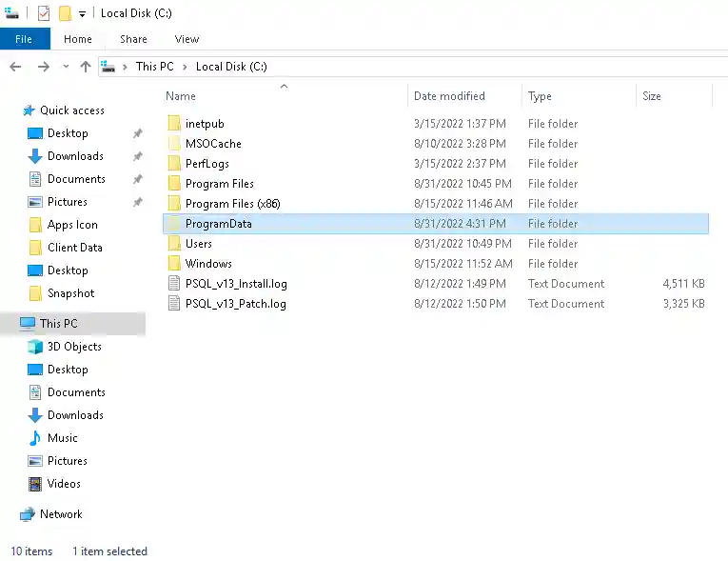Viewport: 728px width, 561px height.
Task: Go up one level with Up arrow
Action: (86, 67)
